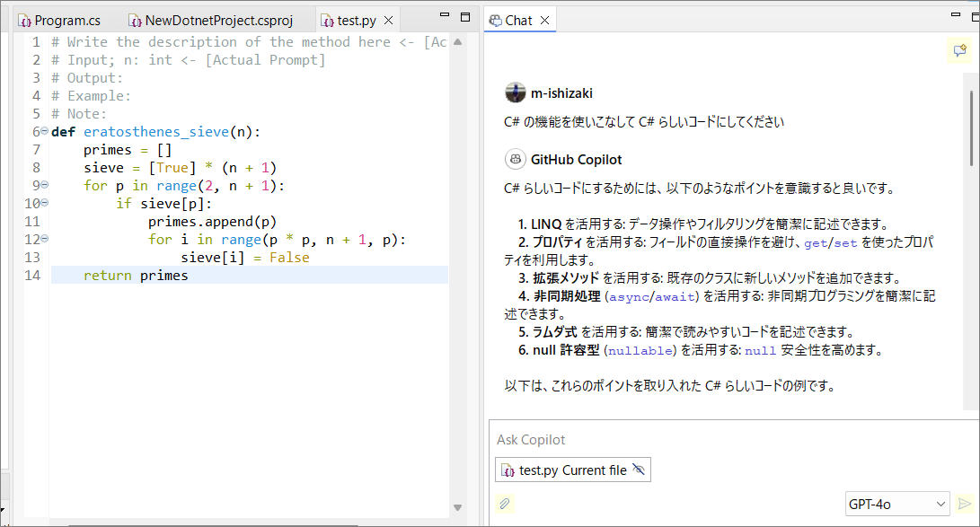Click the test.py Current file chip

coord(572,470)
